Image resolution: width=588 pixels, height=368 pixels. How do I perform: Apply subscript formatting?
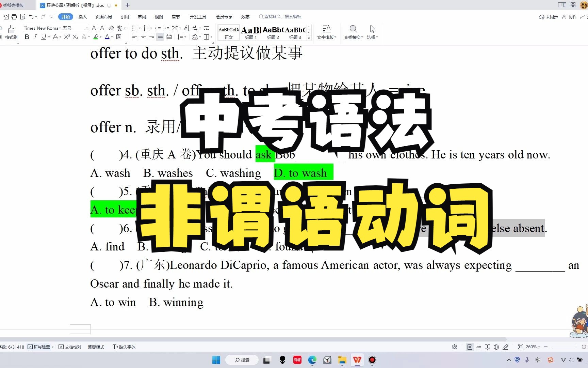[75, 37]
